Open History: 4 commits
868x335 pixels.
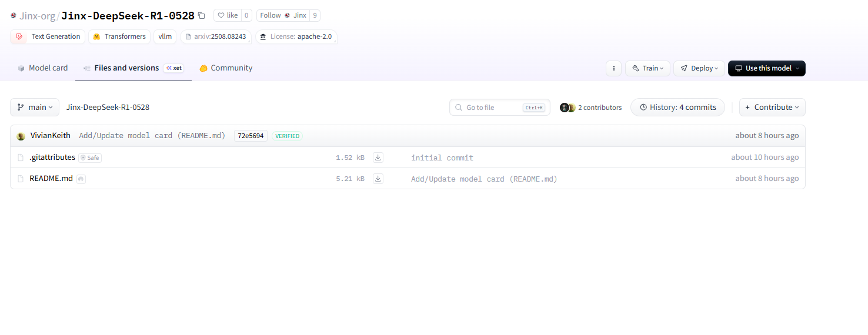pyautogui.click(x=677, y=107)
